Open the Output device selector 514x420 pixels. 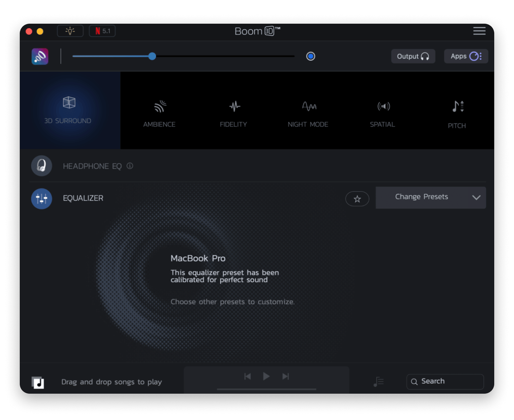coord(413,56)
